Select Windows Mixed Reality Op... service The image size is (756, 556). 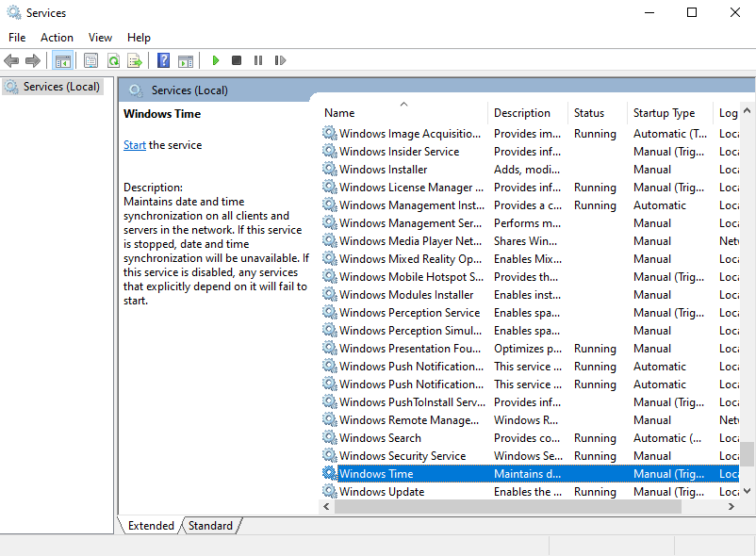pos(410,259)
